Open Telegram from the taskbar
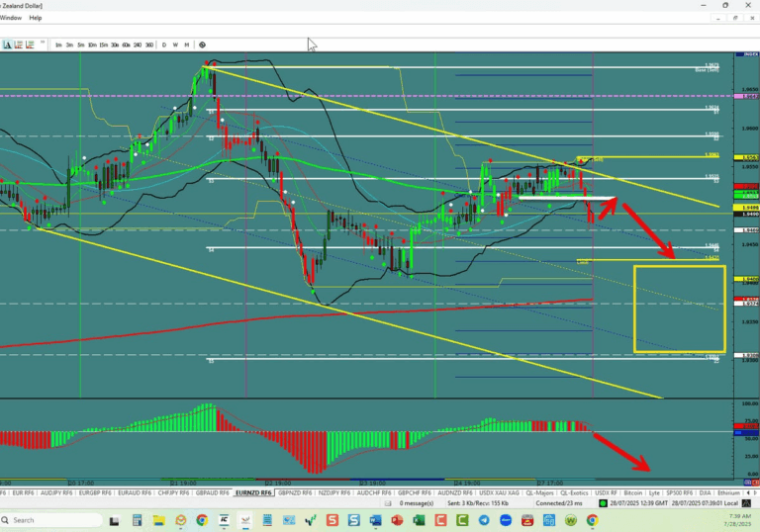Screen dimensions: 760x532 484,520
